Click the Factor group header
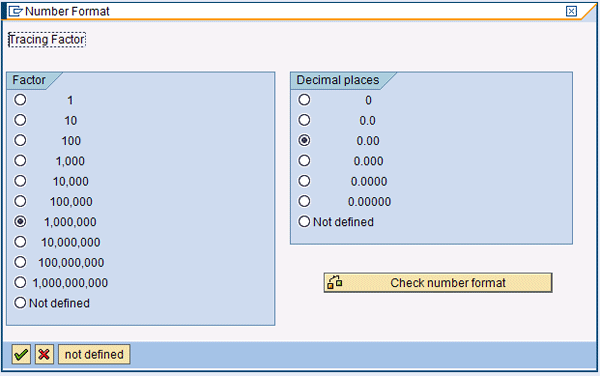Image resolution: width=600 pixels, height=376 pixels. (x=29, y=80)
